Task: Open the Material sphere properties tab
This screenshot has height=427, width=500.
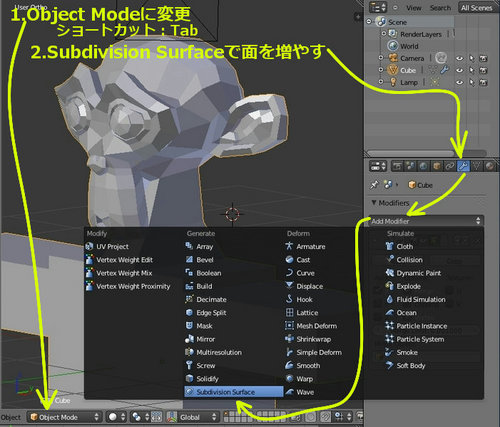Action: click(490, 166)
